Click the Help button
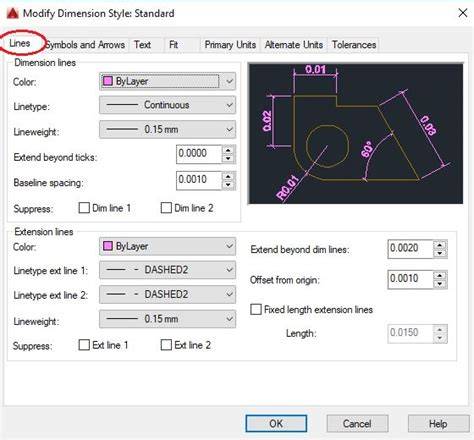Viewport: 474px width, 440px height. pyautogui.click(x=438, y=424)
